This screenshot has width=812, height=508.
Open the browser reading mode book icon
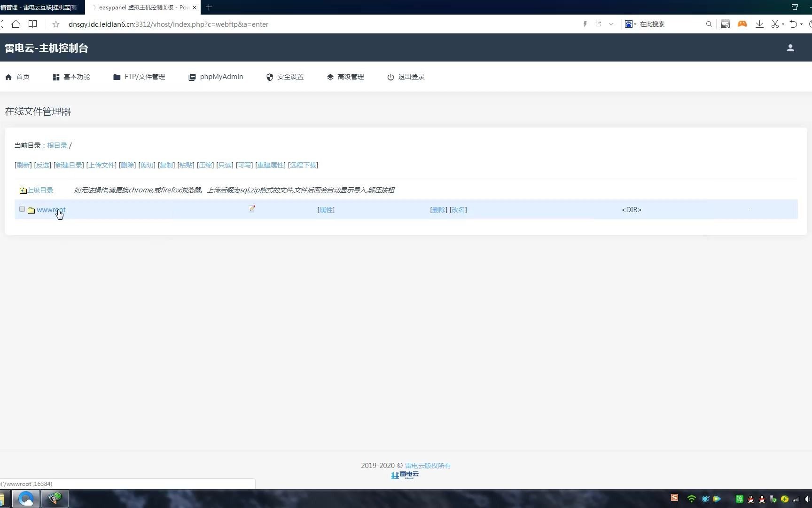tap(32, 24)
